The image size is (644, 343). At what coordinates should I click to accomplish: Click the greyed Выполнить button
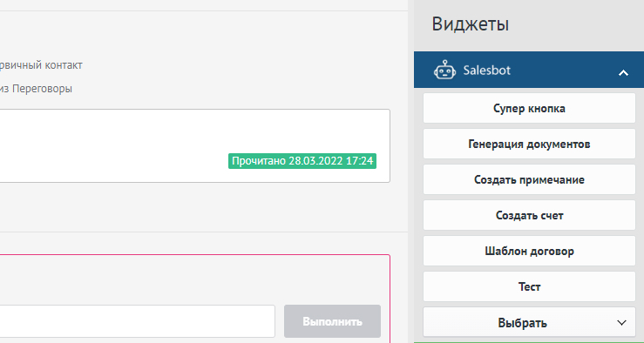(x=332, y=321)
